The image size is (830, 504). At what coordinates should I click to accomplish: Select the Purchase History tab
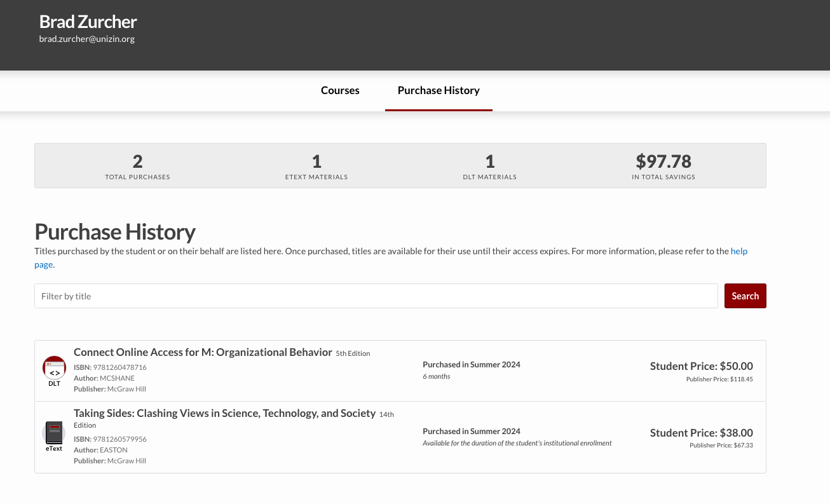pyautogui.click(x=439, y=90)
